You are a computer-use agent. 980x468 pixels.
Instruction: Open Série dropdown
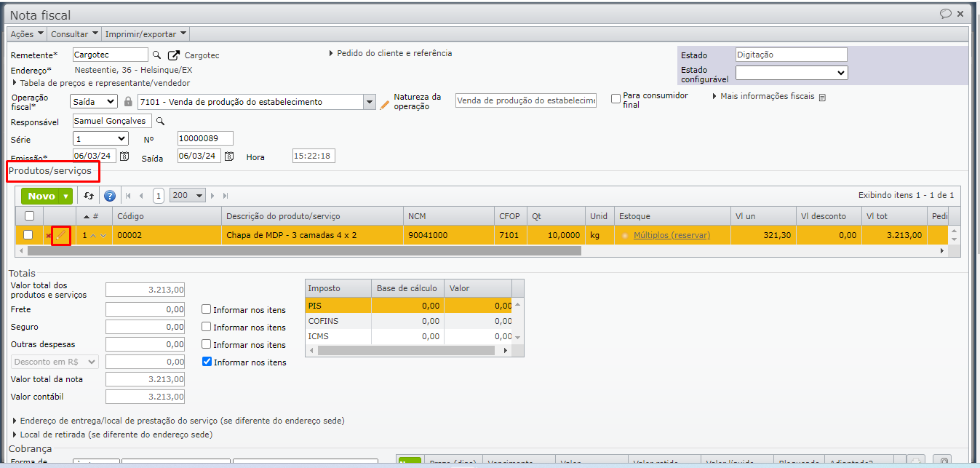coord(101,138)
